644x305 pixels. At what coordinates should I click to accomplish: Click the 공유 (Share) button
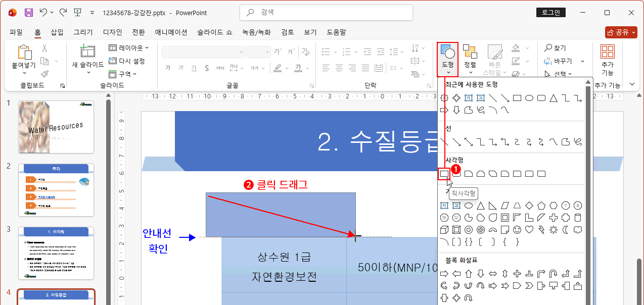[621, 32]
